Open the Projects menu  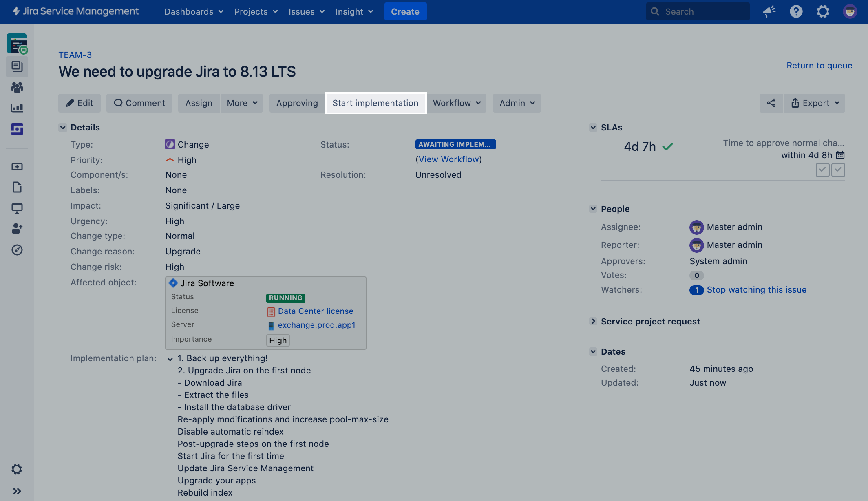pos(256,11)
